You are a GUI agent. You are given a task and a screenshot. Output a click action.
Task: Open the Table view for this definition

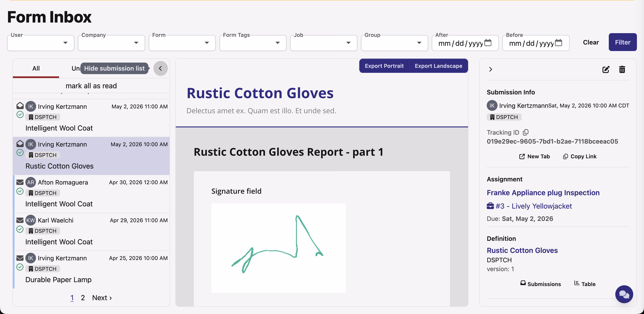[585, 284]
